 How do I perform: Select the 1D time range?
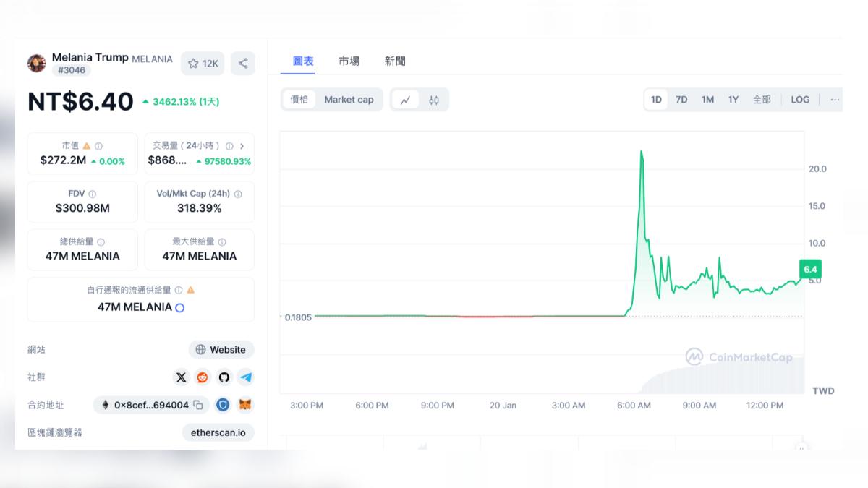click(x=656, y=100)
